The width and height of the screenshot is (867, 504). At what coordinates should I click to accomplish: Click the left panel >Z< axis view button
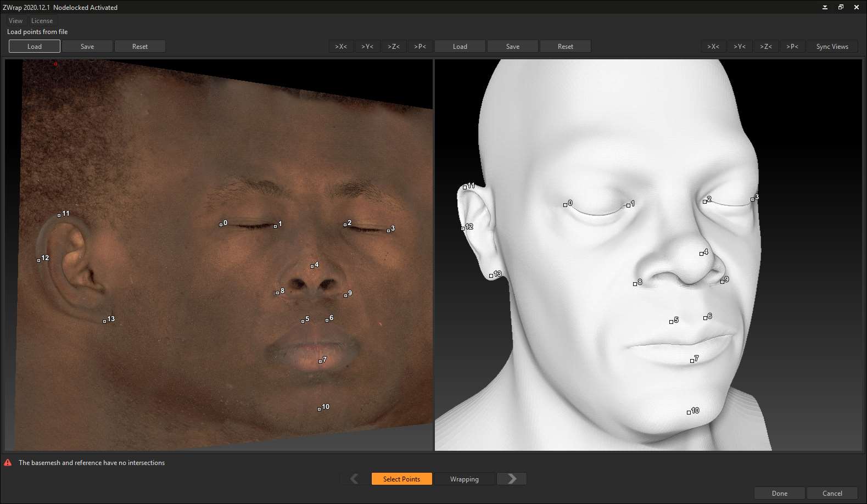394,47
